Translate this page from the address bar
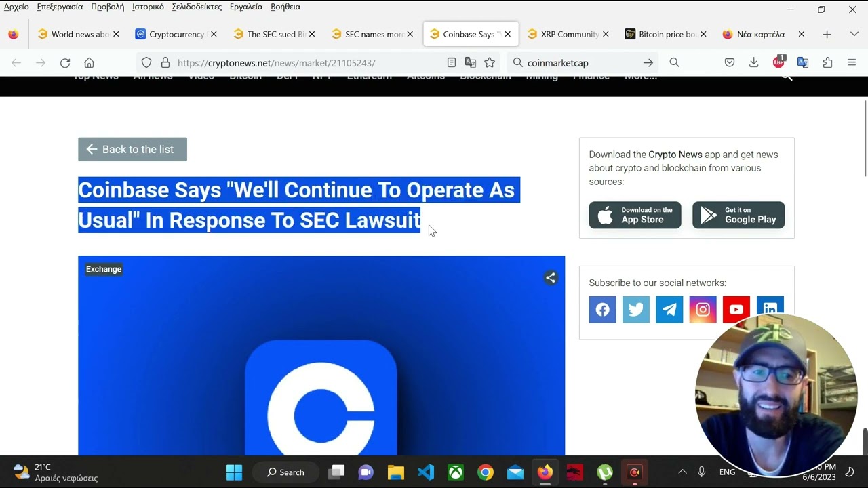868x488 pixels. 471,63
